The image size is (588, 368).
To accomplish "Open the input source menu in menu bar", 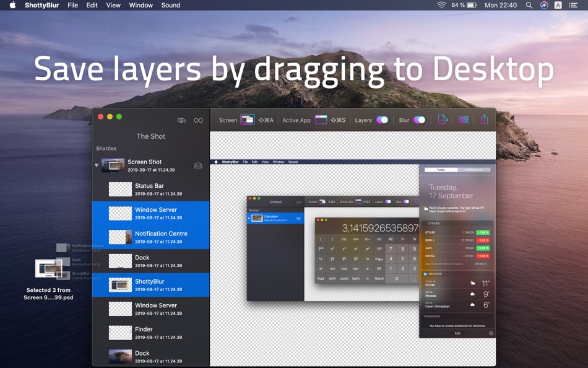I will pos(558,5).
